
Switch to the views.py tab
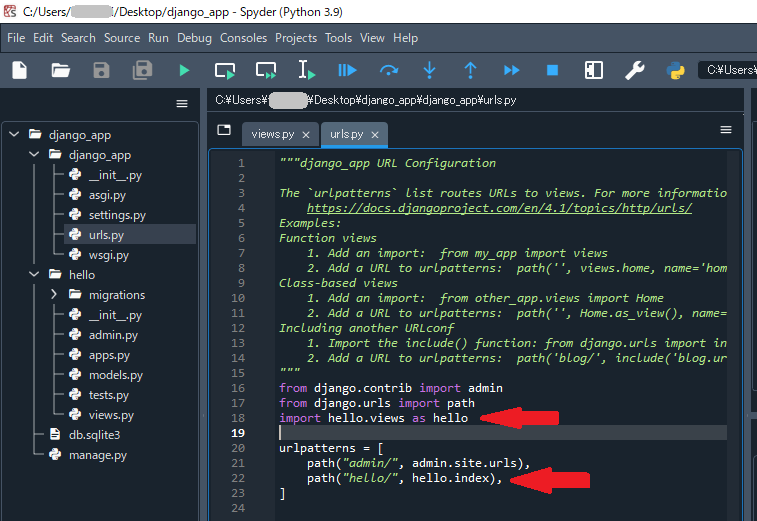click(273, 134)
